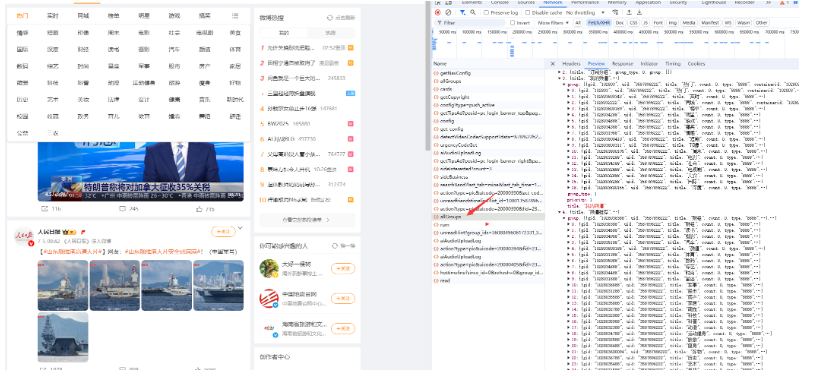Collapse preview tree item 4

pyautogui.click(x=559, y=212)
